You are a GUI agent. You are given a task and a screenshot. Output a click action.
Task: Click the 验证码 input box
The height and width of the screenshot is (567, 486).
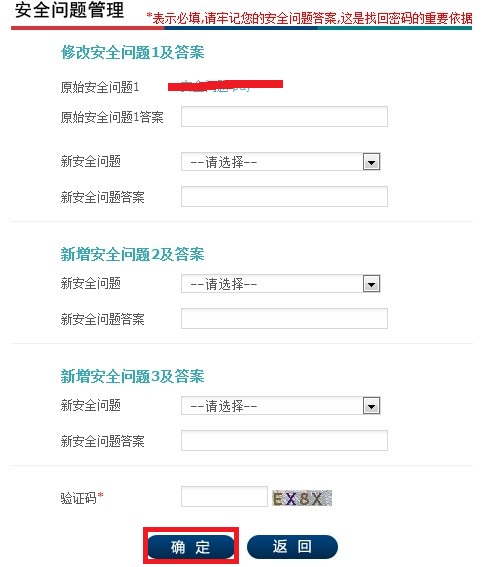(224, 496)
